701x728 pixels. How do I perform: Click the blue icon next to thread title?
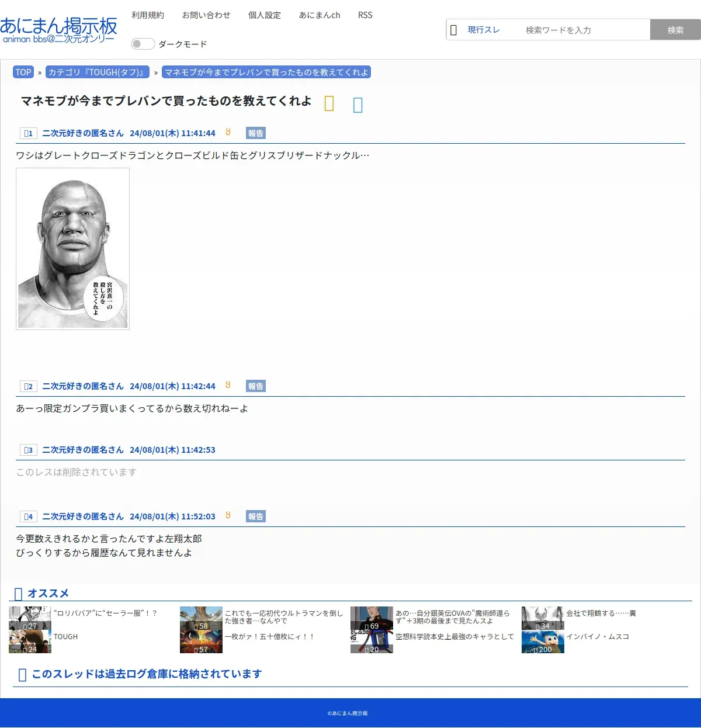click(x=358, y=105)
